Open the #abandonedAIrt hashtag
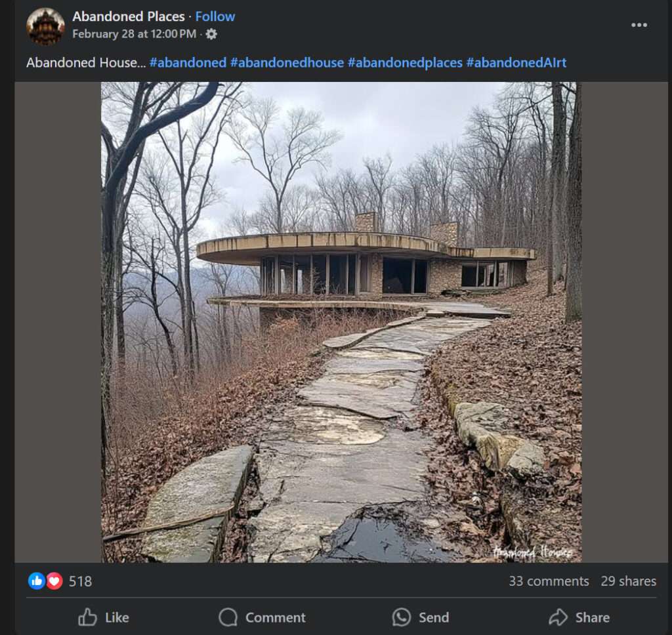This screenshot has width=672, height=635. [516, 63]
